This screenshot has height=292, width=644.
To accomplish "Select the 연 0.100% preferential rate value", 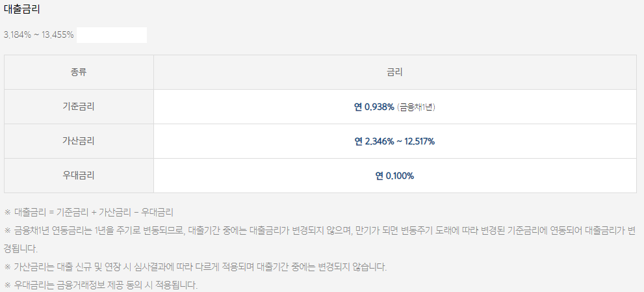I will click(x=394, y=176).
